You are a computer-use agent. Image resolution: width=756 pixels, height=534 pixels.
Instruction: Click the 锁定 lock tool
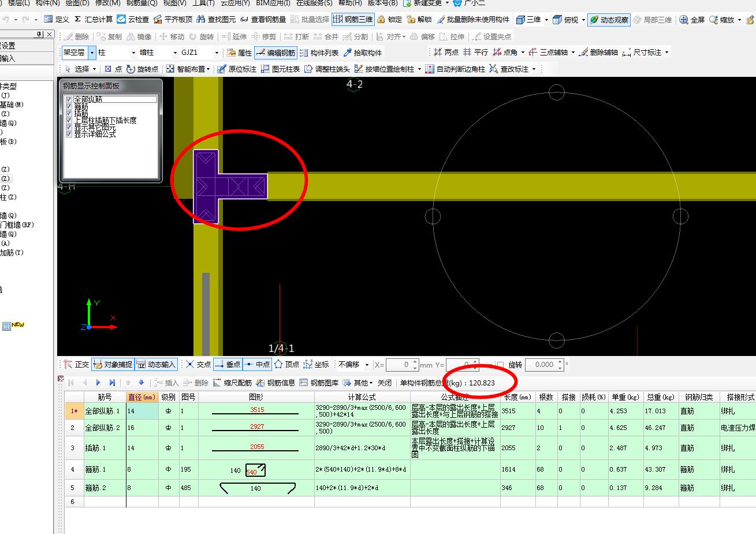(390, 19)
